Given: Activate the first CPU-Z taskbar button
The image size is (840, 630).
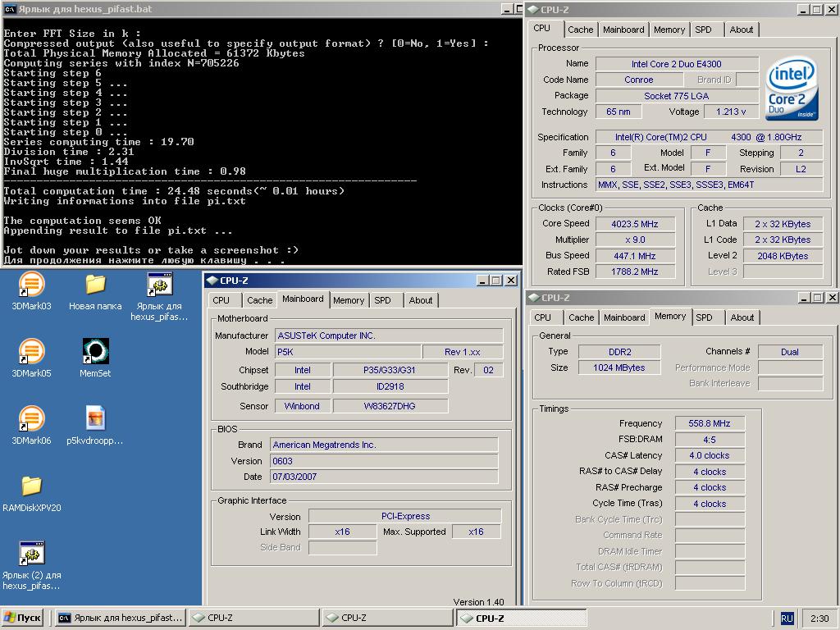Looking at the screenshot, I should [x=253, y=618].
